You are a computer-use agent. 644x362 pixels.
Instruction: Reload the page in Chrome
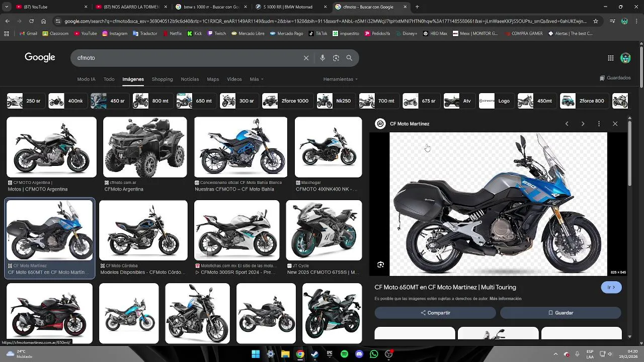click(31, 21)
